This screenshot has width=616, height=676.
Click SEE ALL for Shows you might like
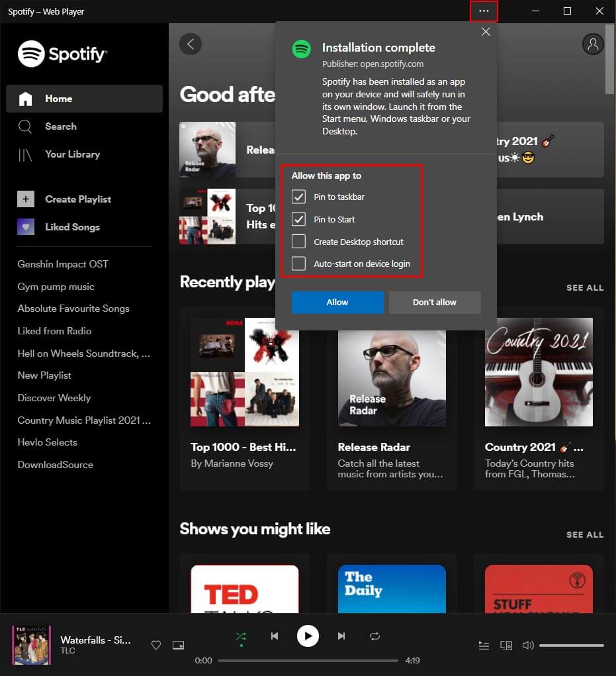pos(584,534)
